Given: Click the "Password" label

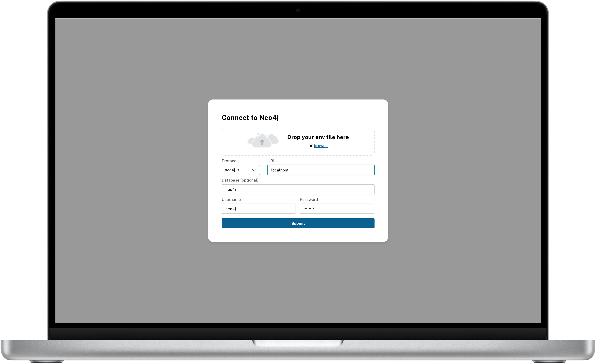Looking at the screenshot, I should [309, 199].
